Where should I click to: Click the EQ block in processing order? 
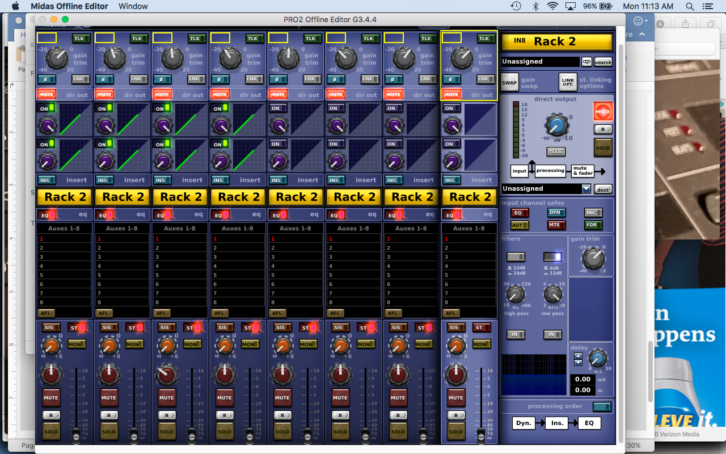coord(589,423)
